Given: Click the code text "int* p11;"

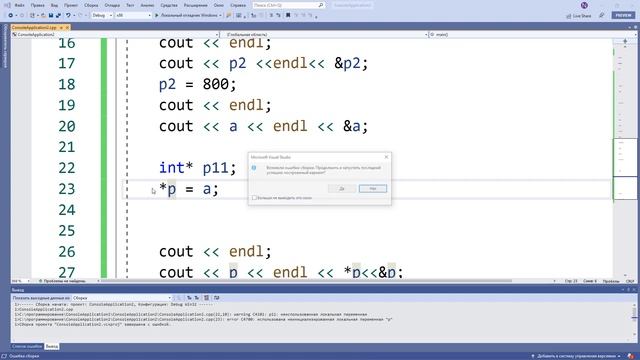Looking at the screenshot, I should (198, 168).
